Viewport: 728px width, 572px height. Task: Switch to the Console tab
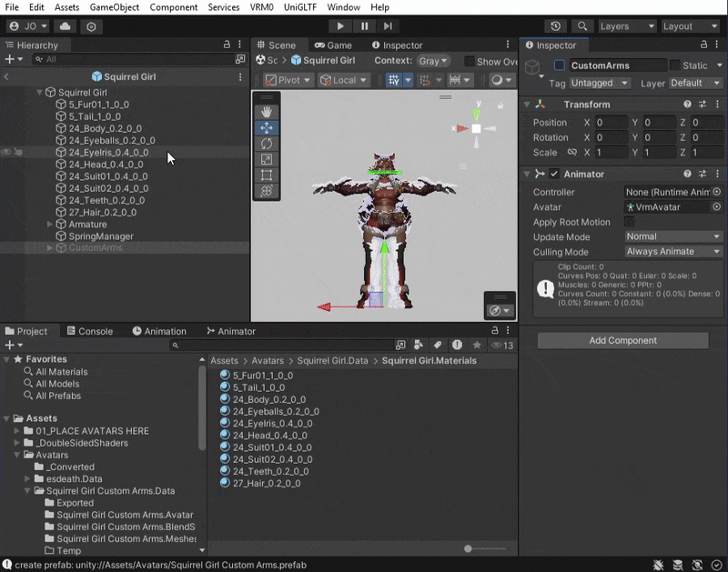click(89, 331)
